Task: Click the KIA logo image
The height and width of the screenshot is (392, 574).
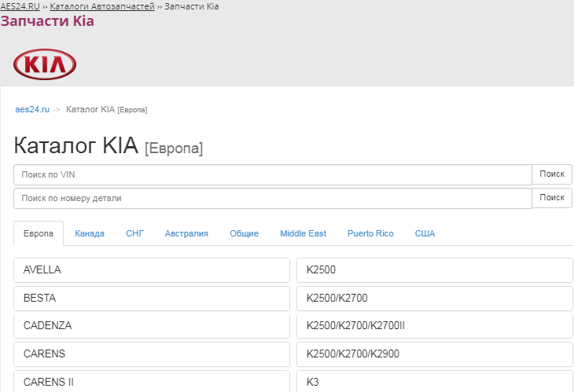Action: 45,64
